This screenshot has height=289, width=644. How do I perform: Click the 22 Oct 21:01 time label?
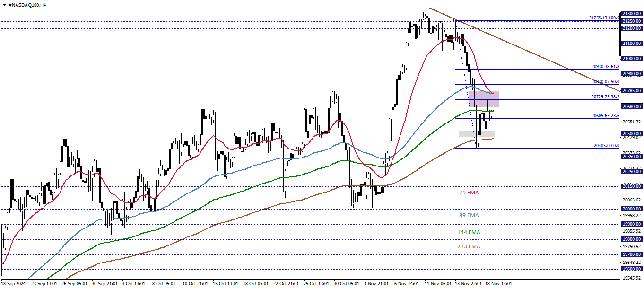[x=287, y=284]
